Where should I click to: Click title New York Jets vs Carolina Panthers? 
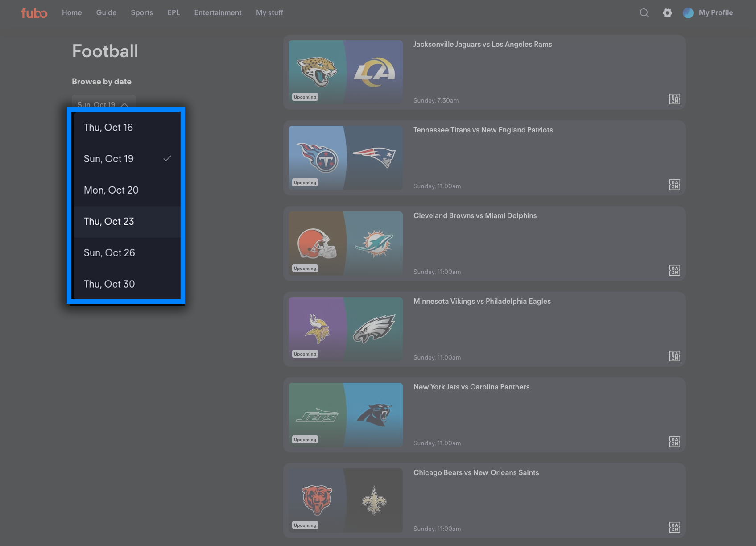[x=471, y=387]
